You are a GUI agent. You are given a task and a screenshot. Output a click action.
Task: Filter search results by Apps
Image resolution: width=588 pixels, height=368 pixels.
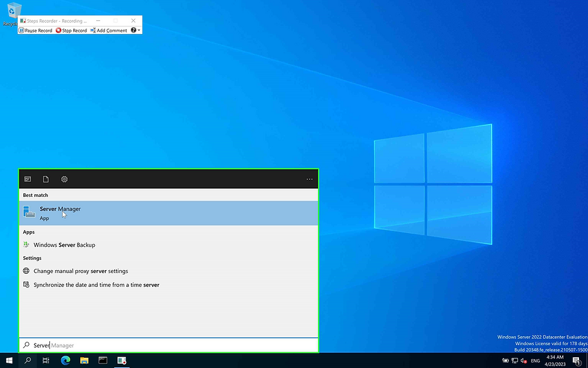click(x=28, y=179)
